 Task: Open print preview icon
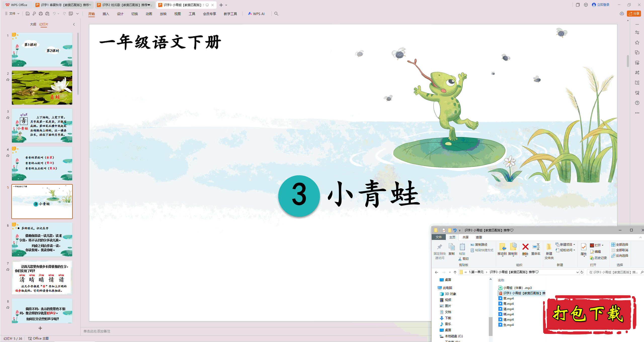point(47,14)
